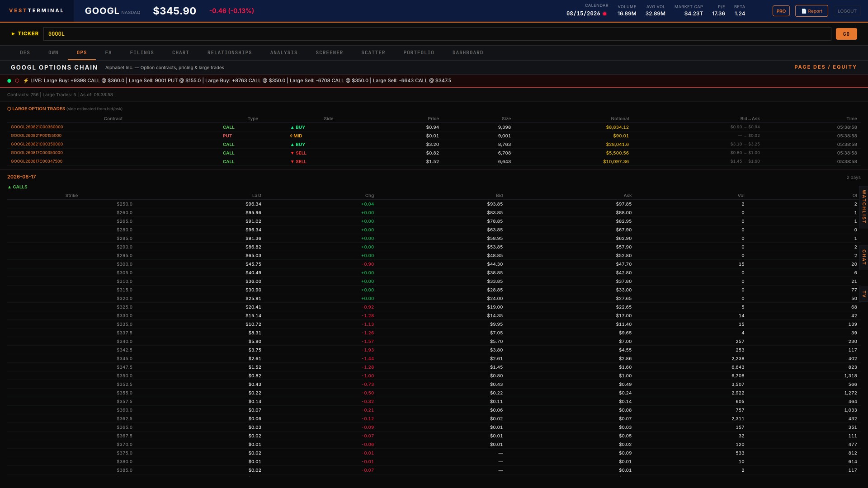Viewport: 868px width, 488px height.
Task: Open the RELATIONSHIPS tab
Action: tap(230, 53)
